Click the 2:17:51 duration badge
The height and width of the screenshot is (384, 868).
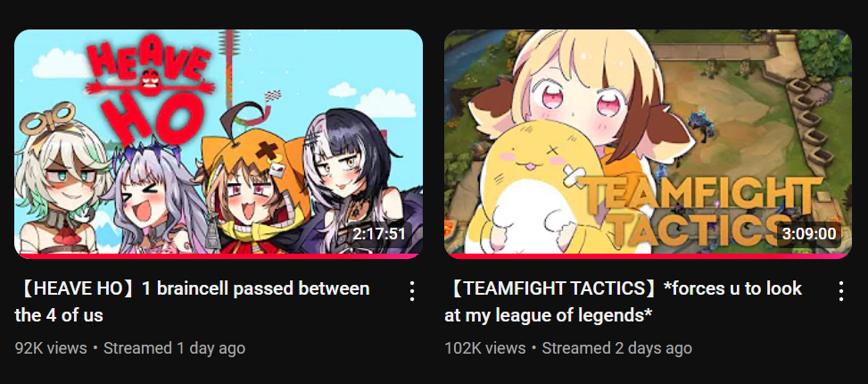(x=379, y=234)
